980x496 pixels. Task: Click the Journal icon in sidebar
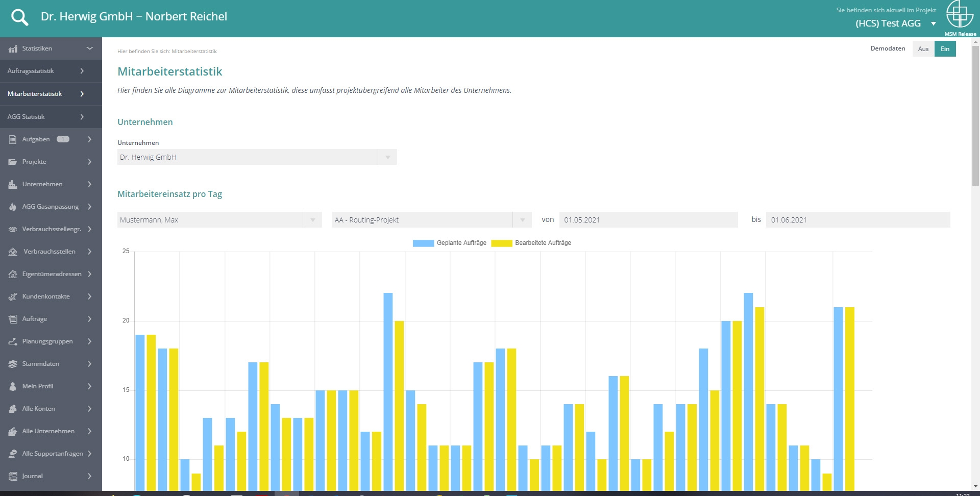pos(13,476)
